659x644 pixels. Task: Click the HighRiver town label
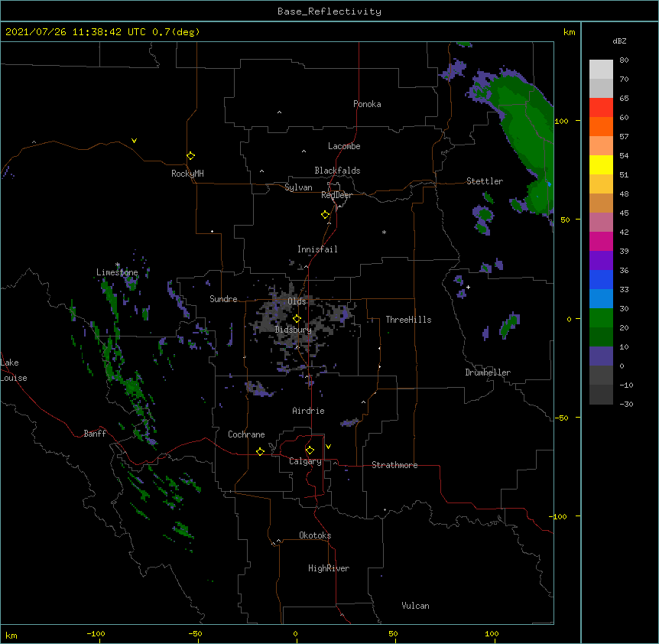click(x=329, y=568)
